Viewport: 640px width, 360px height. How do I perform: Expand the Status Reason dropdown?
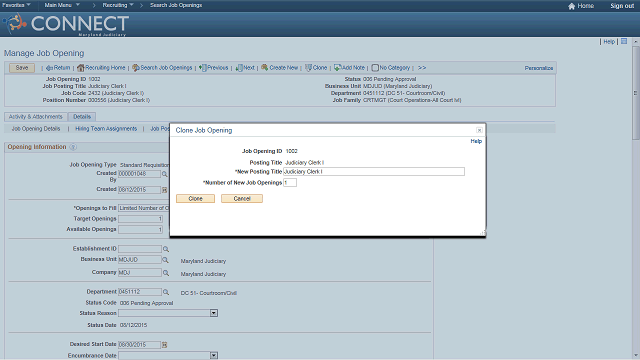213,313
